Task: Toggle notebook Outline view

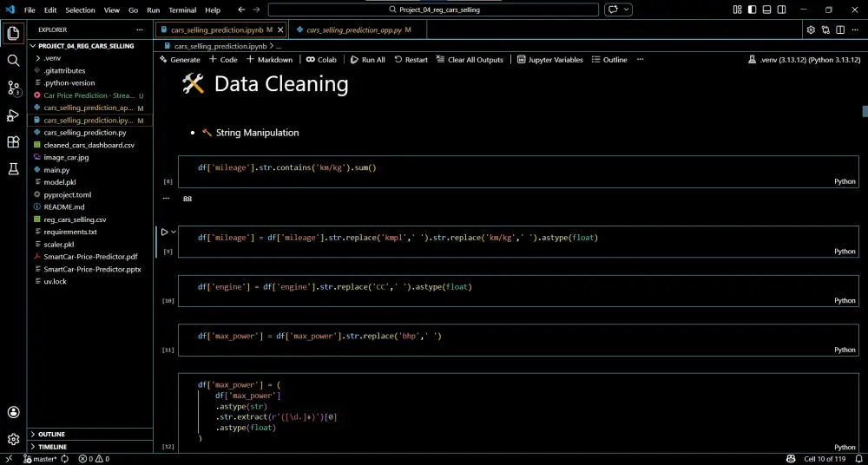Action: click(609, 60)
